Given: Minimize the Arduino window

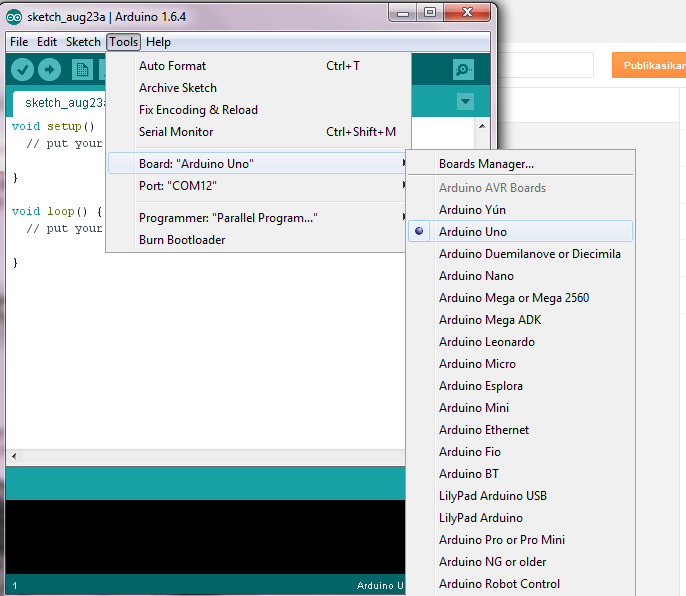Looking at the screenshot, I should (402, 13).
